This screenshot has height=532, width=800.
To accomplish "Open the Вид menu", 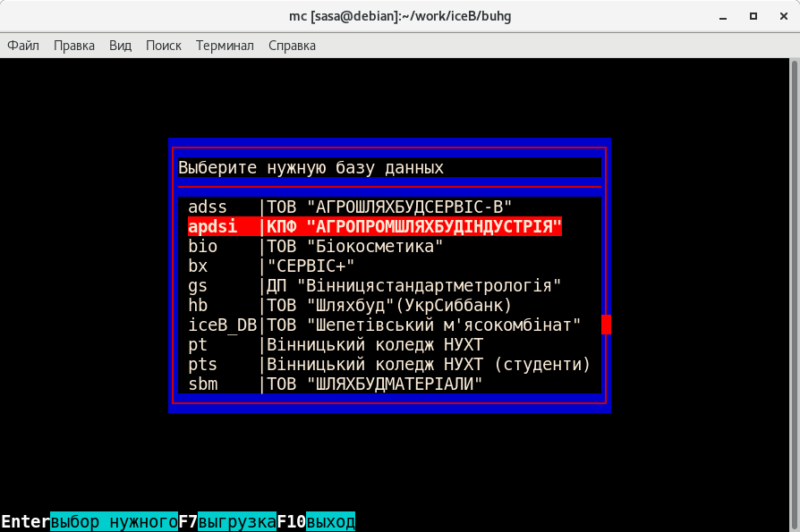I will point(120,46).
